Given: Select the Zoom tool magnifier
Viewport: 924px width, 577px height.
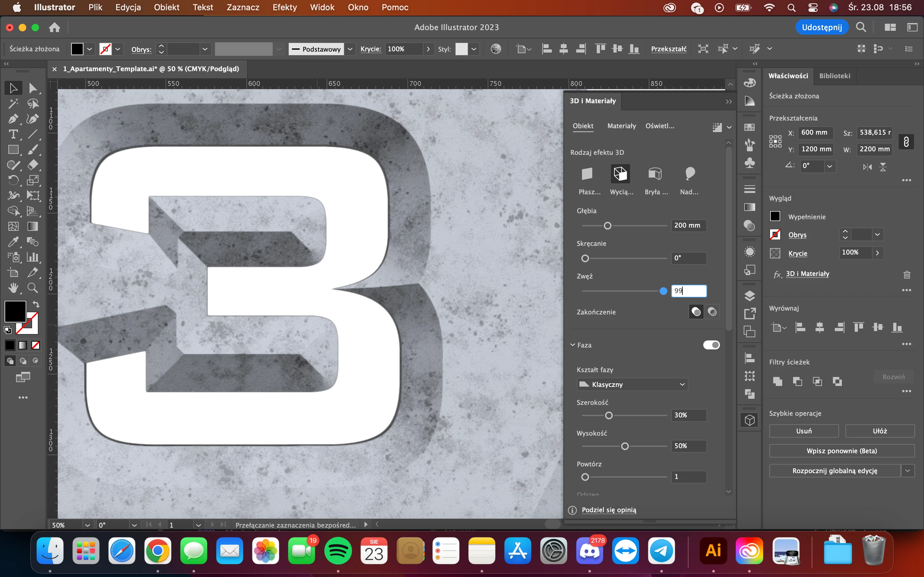Looking at the screenshot, I should [33, 288].
